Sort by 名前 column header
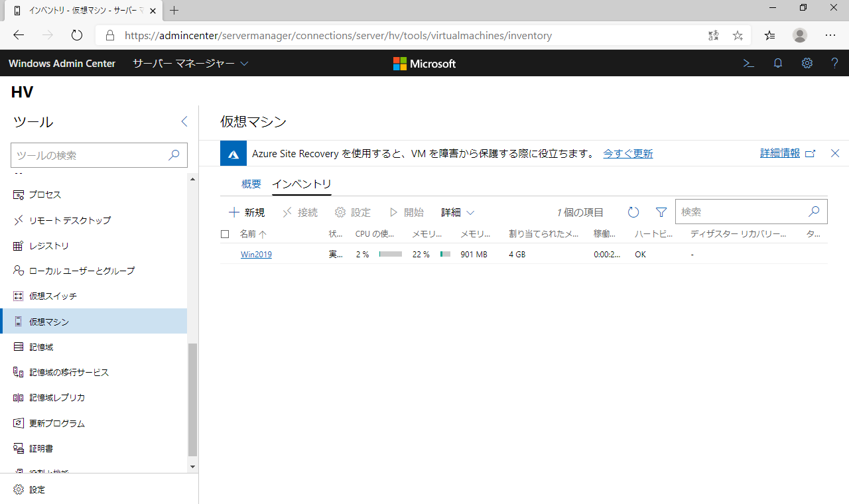 (253, 234)
